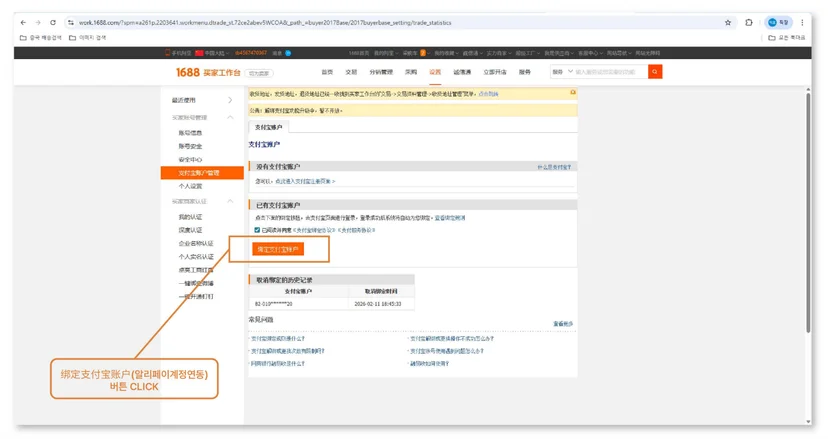This screenshot has width=828, height=439.
Task: Click the 点击跳转 link in yellow notice
Action: pos(488,94)
